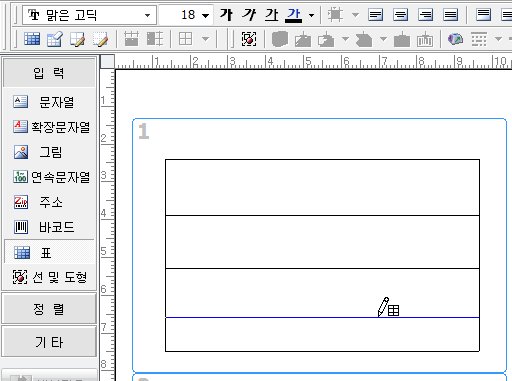Click the send object backward icon
The image size is (512, 381).
tap(425, 40)
